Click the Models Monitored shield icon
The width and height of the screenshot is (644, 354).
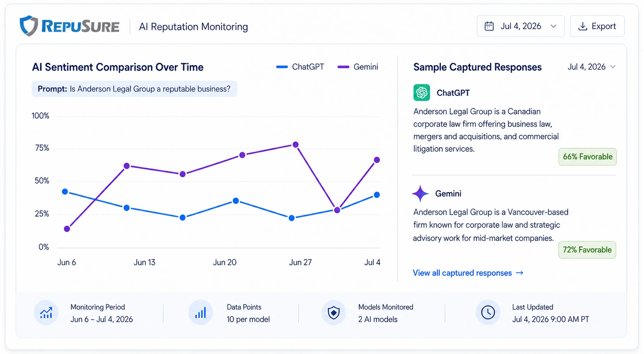click(x=334, y=313)
